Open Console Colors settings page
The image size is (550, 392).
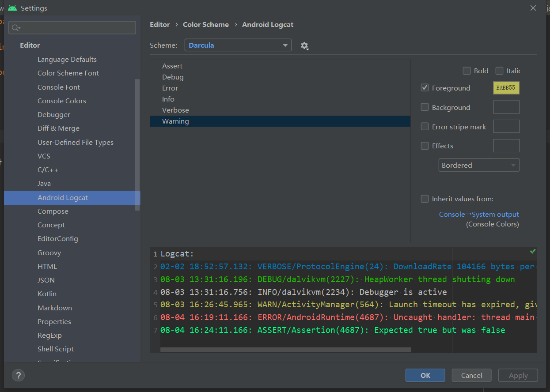(62, 101)
